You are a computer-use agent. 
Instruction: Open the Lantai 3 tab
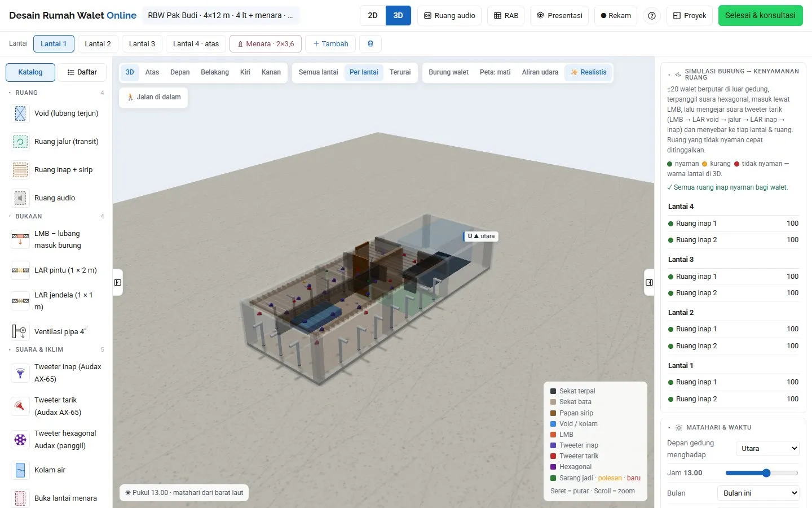click(142, 43)
